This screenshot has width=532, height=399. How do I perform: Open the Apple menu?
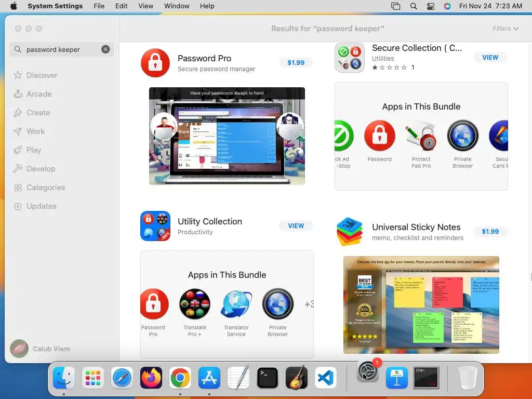14,6
